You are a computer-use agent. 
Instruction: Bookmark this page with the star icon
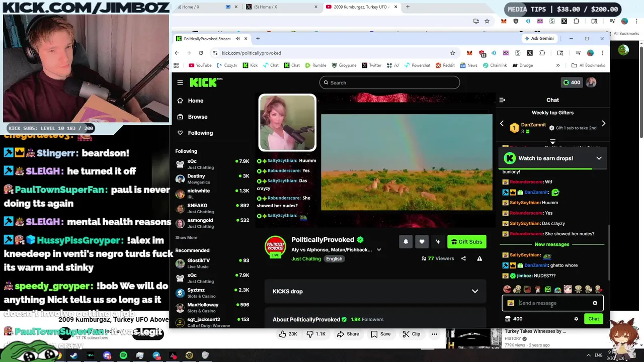pyautogui.click(x=453, y=53)
